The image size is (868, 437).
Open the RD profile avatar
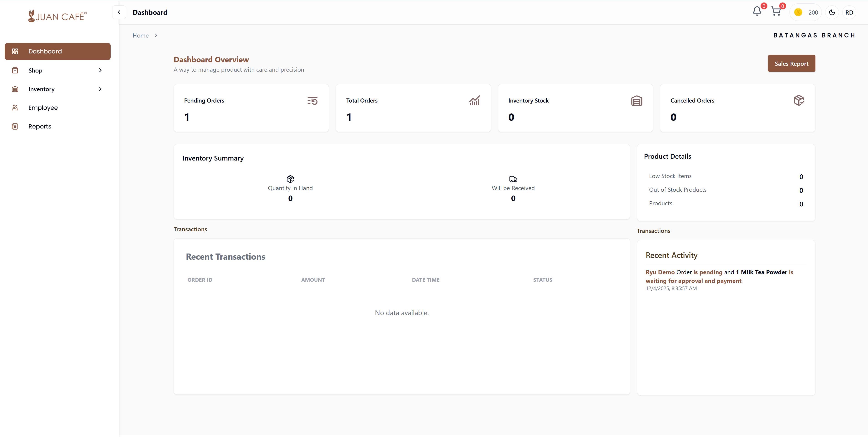click(850, 12)
